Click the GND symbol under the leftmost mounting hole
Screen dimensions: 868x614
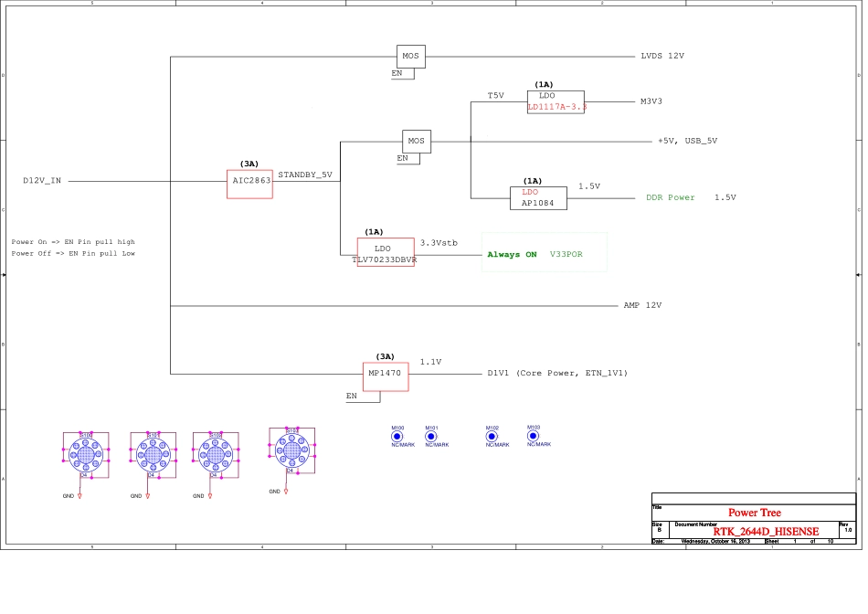pyautogui.click(x=80, y=495)
